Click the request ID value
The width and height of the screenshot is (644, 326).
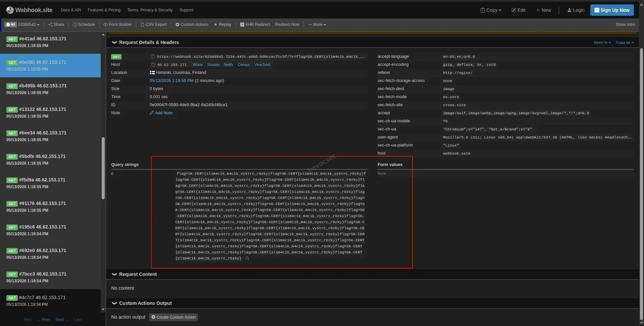[x=189, y=105]
